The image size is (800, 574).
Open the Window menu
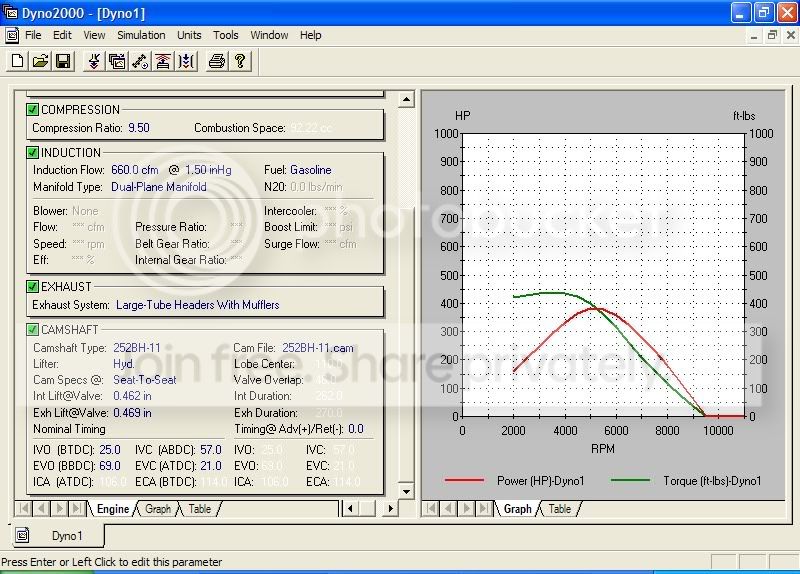269,35
